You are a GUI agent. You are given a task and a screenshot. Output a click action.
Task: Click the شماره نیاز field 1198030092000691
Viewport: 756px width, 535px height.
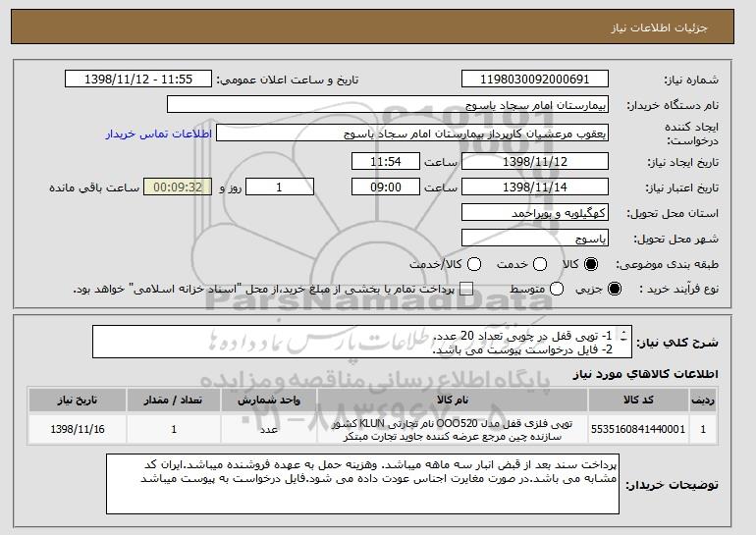click(535, 80)
